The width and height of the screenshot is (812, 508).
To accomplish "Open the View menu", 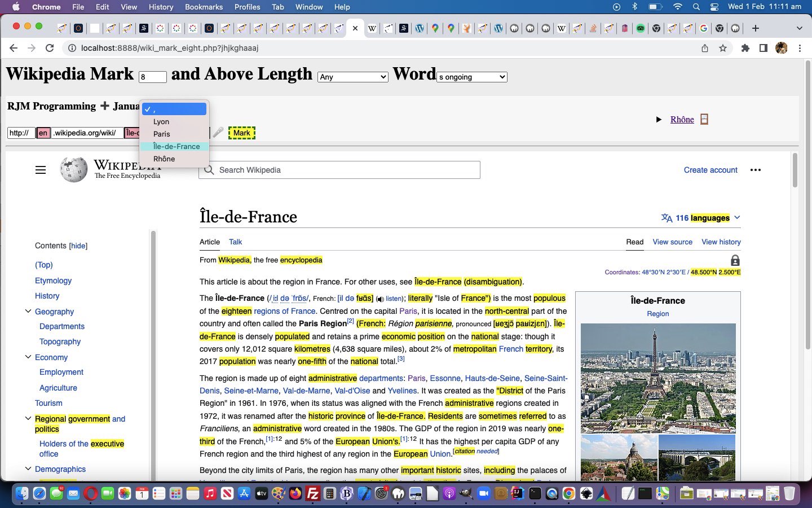I will (129, 7).
